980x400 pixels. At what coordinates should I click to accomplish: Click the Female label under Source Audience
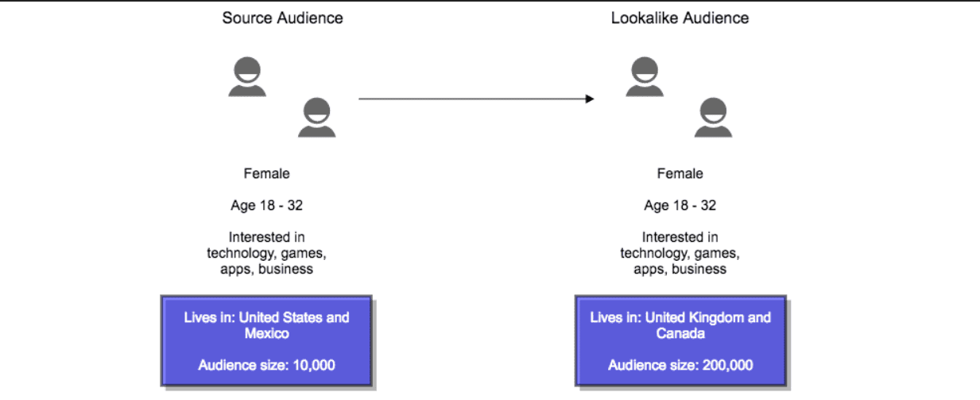266,173
